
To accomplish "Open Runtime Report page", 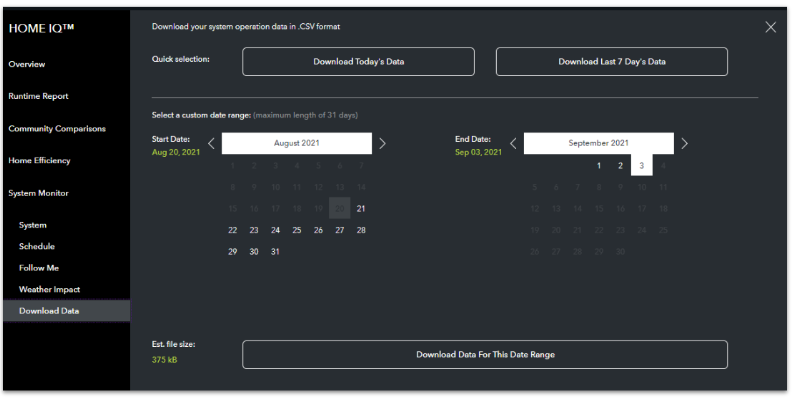I will (x=39, y=96).
